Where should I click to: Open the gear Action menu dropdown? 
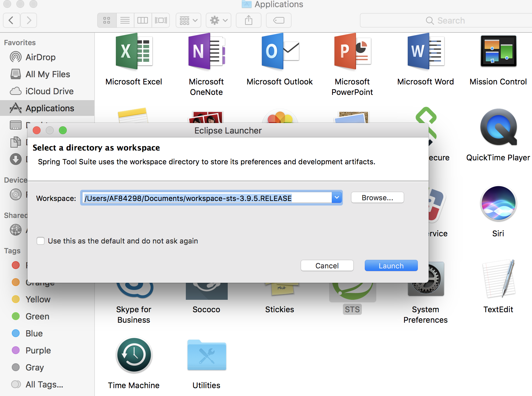219,21
